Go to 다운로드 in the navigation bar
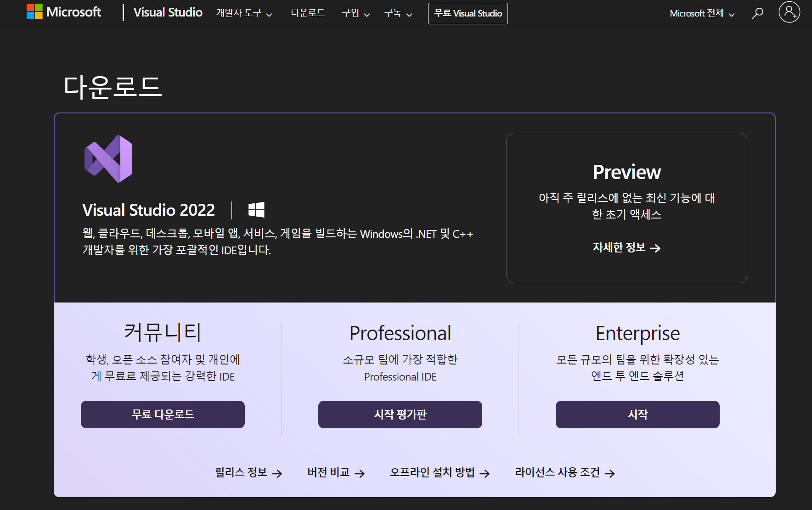The width and height of the screenshot is (812, 510). coord(308,13)
